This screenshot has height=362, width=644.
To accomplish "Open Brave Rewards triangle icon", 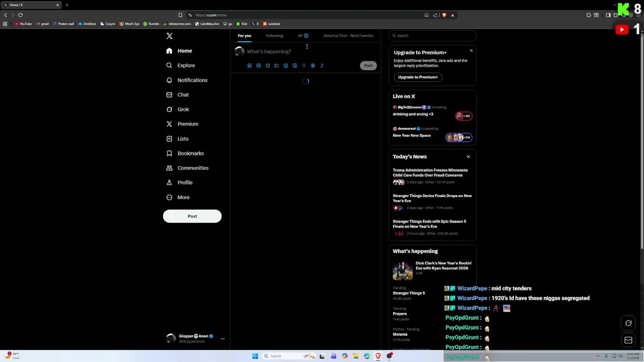I will tap(452, 15).
